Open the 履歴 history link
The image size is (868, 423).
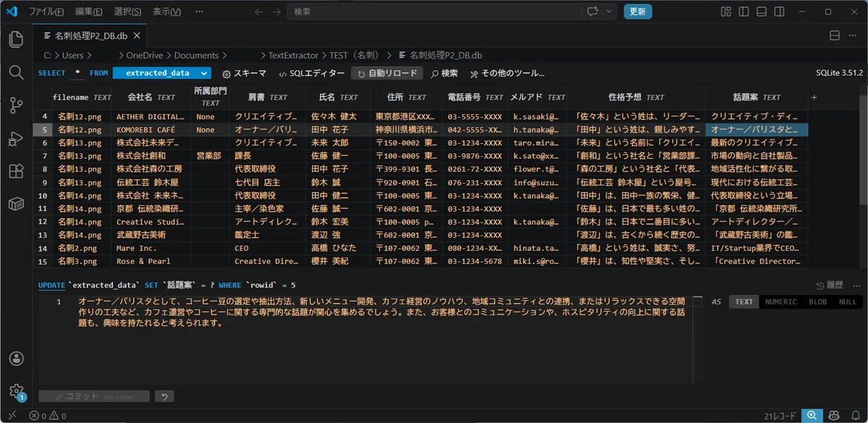click(x=829, y=285)
